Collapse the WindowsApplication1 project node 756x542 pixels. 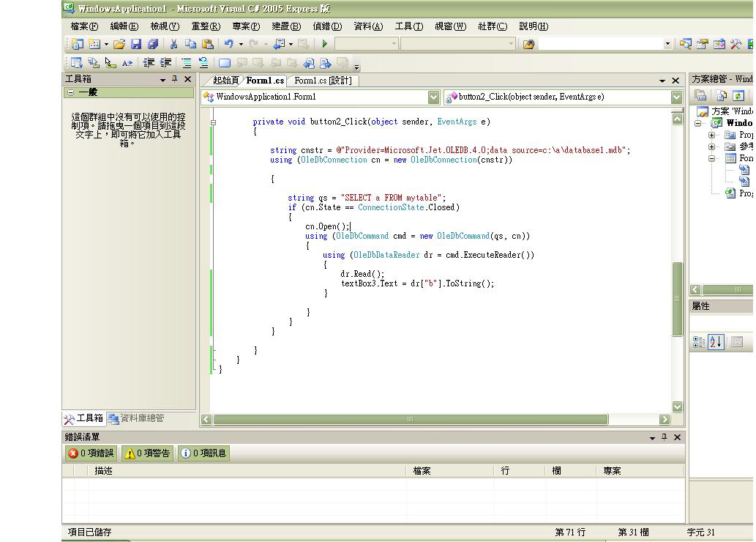(697, 123)
